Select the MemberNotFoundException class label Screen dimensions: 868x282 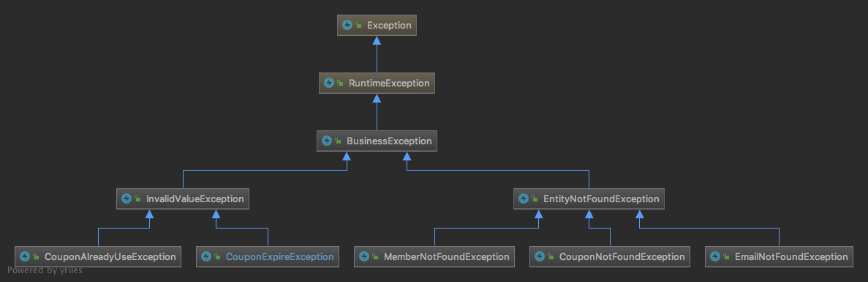[x=446, y=256]
